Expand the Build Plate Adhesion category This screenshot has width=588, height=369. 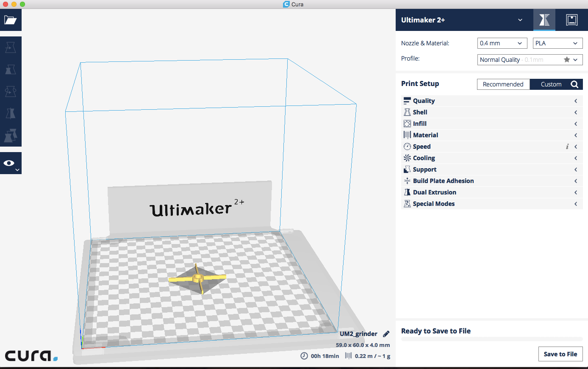[x=492, y=181]
